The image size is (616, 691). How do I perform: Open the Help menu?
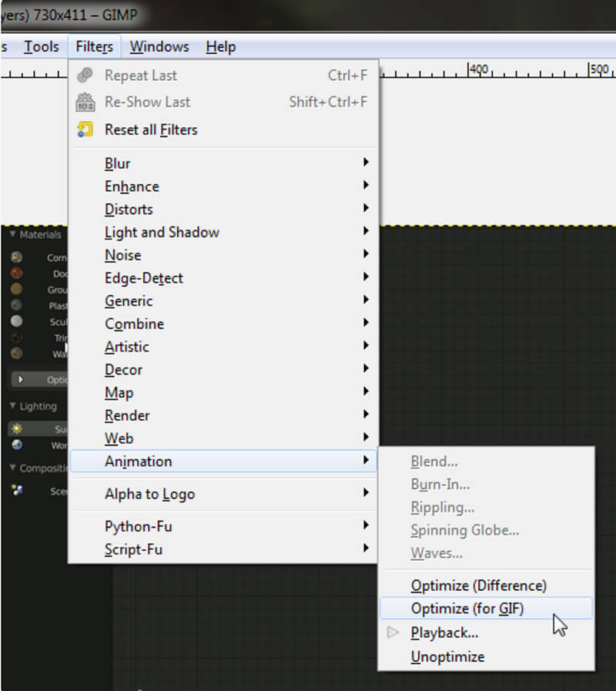tap(220, 47)
